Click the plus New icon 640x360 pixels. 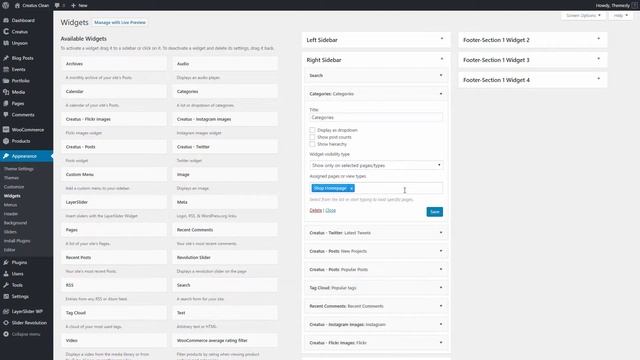73,5
